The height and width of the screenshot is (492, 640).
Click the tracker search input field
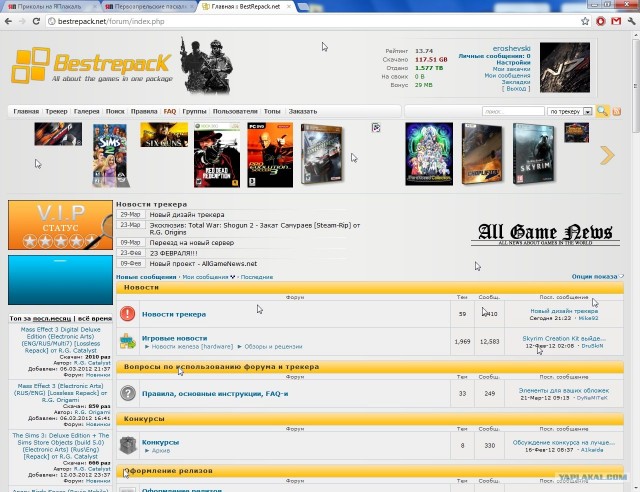point(513,111)
